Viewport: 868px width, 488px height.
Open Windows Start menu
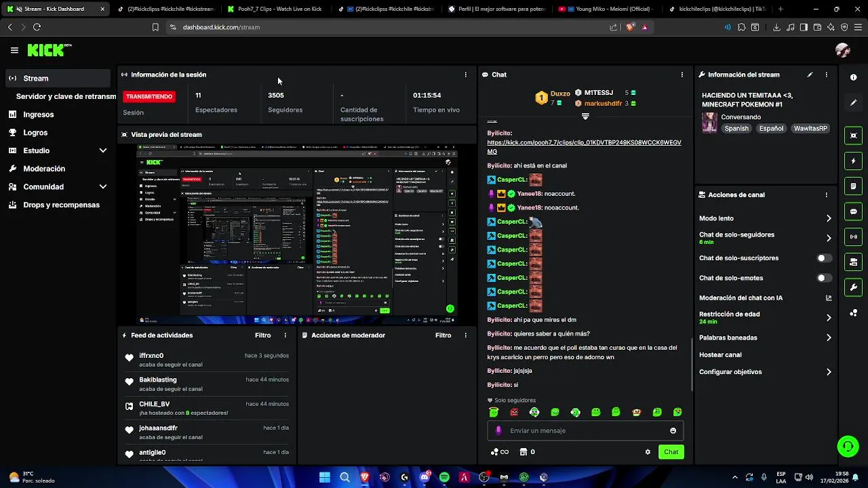click(x=325, y=477)
